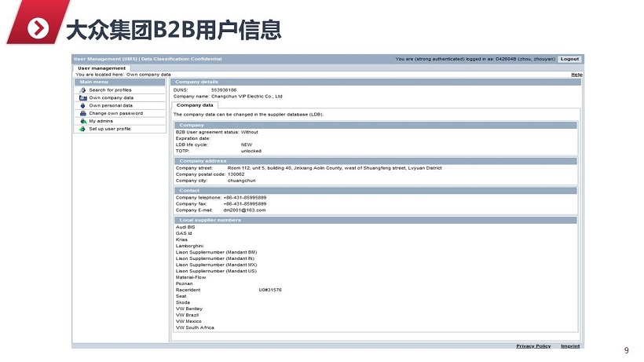The width and height of the screenshot is (644, 362).
Task: Click the Search for profiles icon
Action: click(82, 90)
